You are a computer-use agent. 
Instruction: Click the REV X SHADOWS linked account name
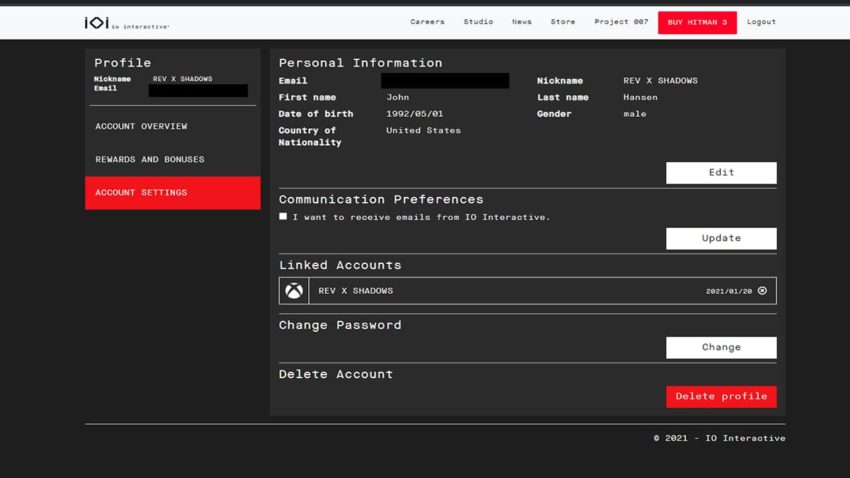[356, 291]
